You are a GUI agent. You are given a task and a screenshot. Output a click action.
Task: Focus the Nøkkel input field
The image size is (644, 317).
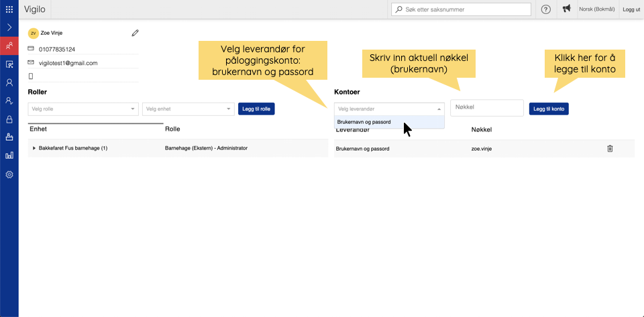[486, 108]
